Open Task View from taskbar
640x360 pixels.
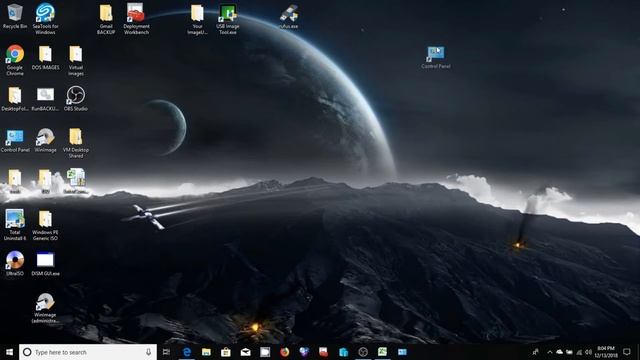pyautogui.click(x=166, y=352)
